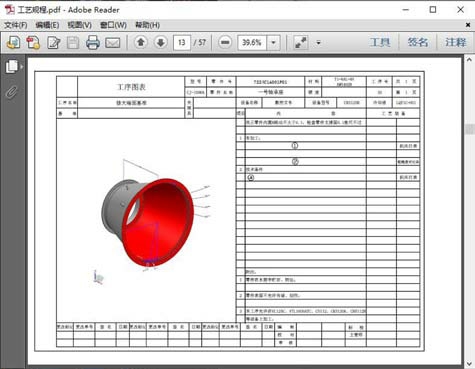Send file by email envelope icon
This screenshot has width=475, height=369.
tap(113, 43)
